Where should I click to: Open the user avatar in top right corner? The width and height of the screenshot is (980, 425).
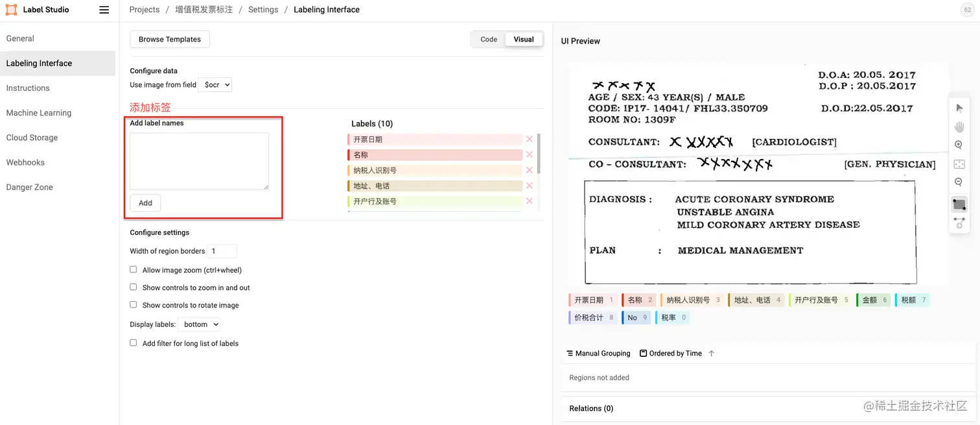(968, 10)
